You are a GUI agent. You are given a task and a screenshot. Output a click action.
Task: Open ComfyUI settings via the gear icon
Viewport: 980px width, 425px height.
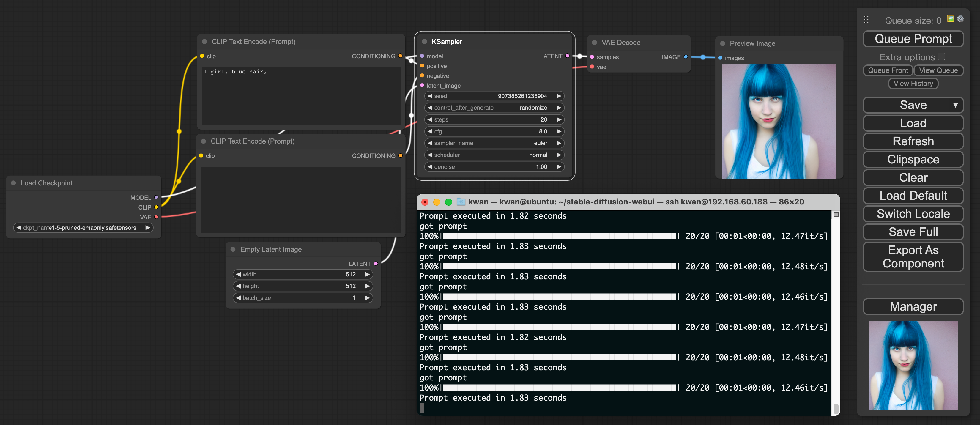[x=961, y=18]
